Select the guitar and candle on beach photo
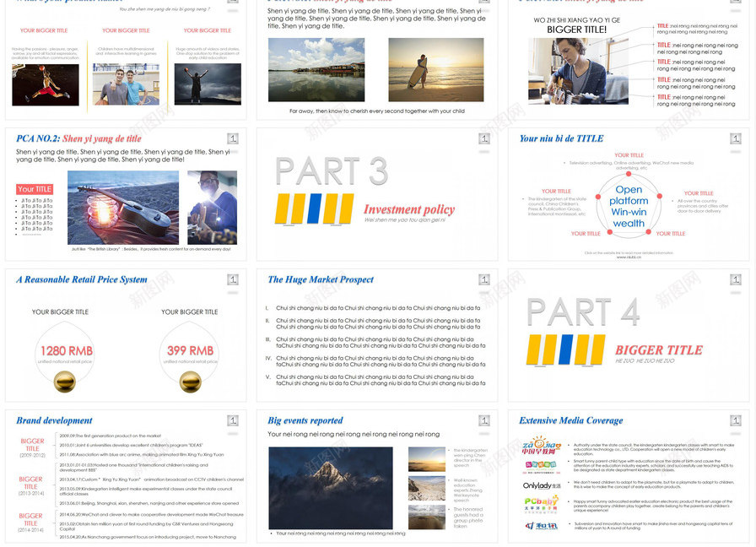 123,208
